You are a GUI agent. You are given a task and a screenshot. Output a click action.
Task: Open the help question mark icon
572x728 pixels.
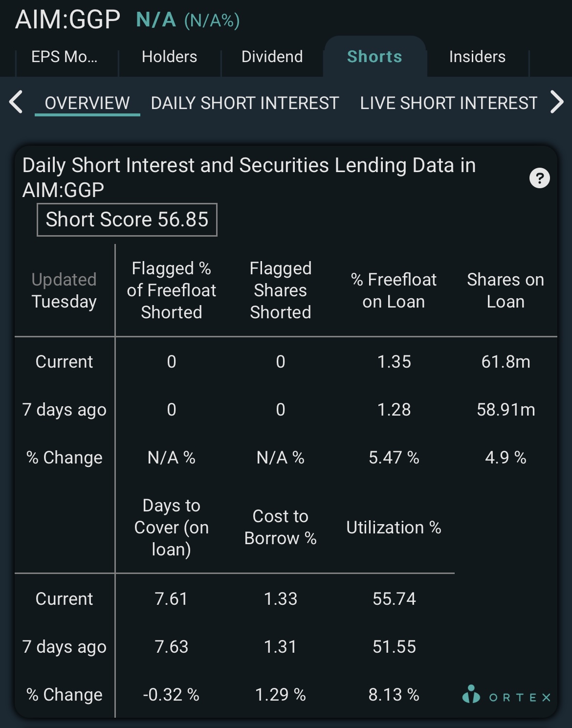tap(540, 178)
